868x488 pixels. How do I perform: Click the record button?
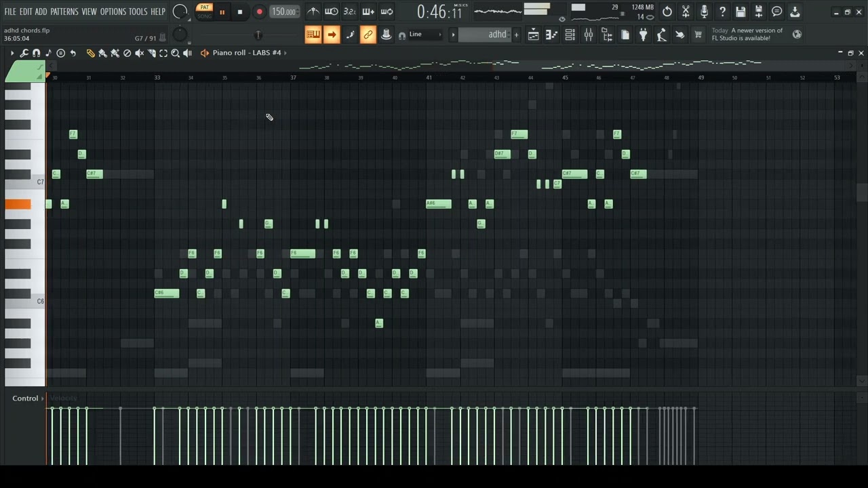pos(259,12)
